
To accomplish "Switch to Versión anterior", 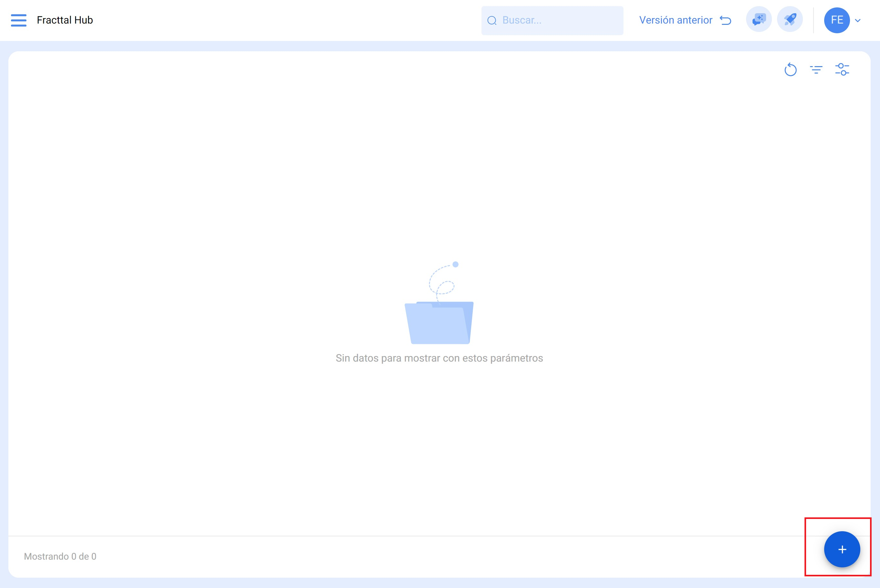I will coord(675,20).
